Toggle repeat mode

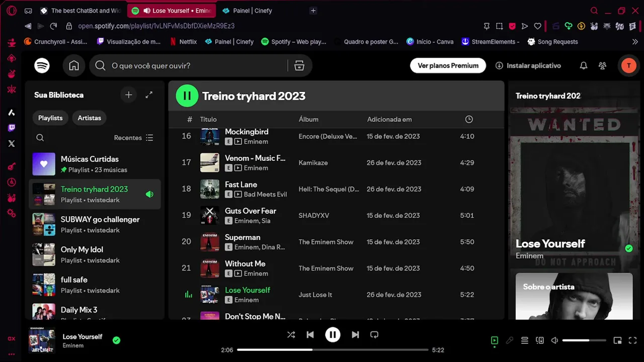pos(374,334)
